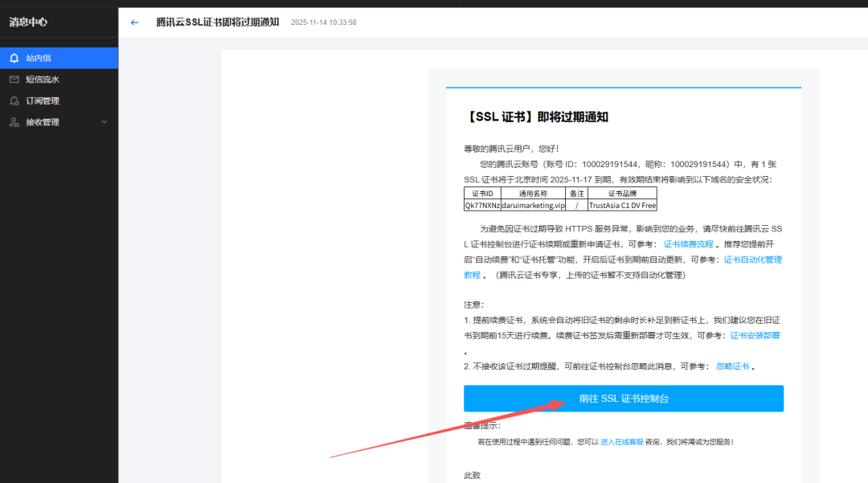Click table header 证书品牌
Viewport: 868px width, 483px height.
[622, 194]
